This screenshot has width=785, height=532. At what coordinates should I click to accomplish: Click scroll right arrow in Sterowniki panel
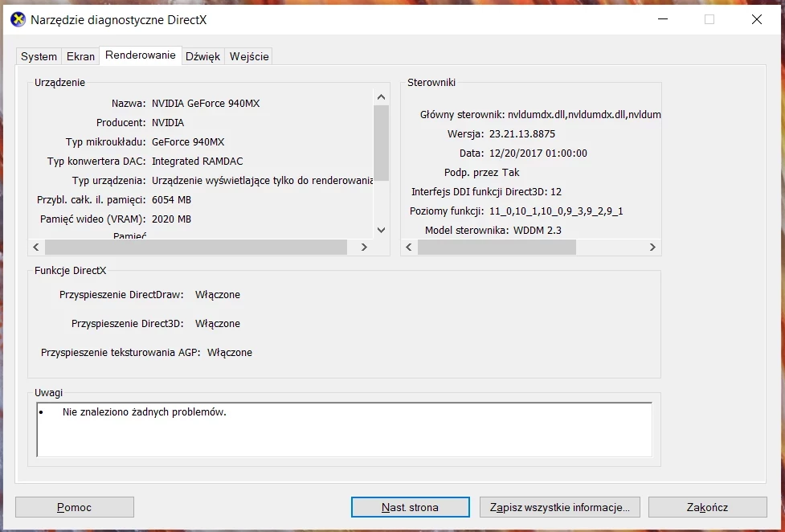652,247
